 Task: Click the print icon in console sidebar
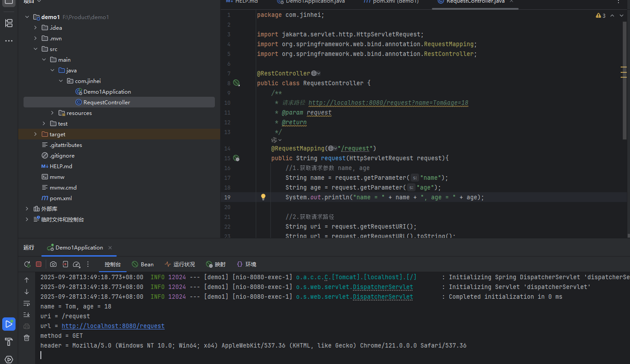[27, 326]
